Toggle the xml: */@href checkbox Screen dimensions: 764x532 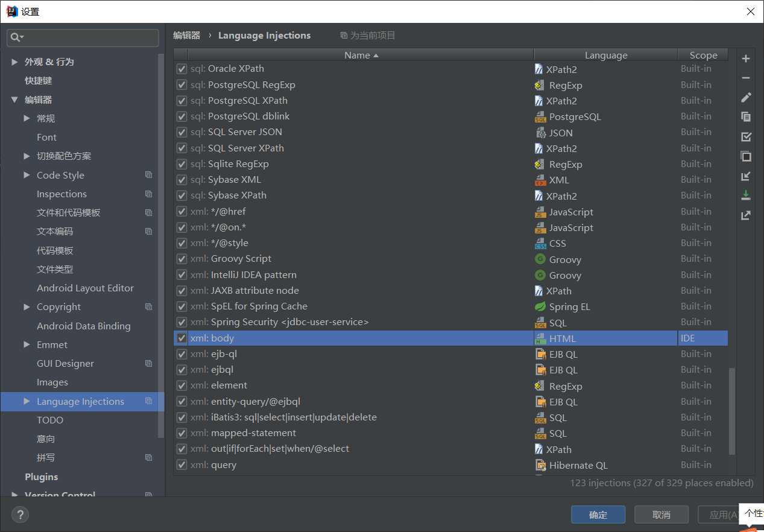pos(182,211)
